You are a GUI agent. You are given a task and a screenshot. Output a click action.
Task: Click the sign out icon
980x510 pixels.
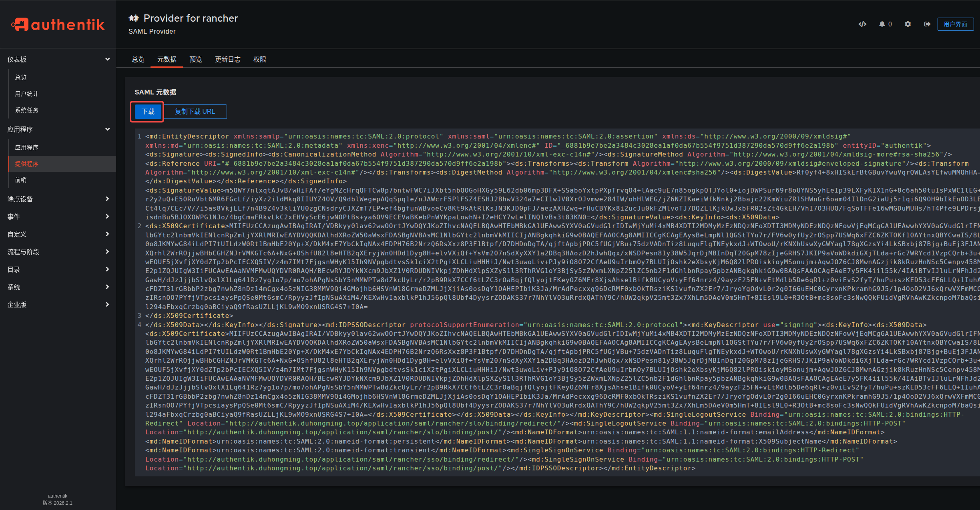point(927,24)
